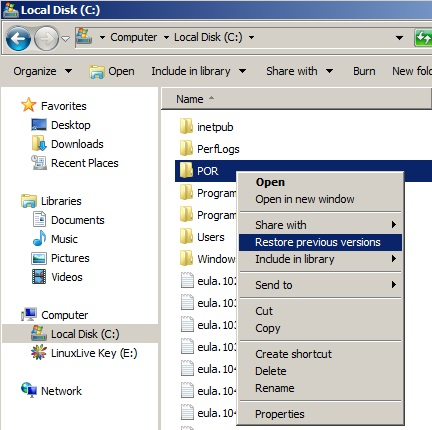Click the Documents library icon
Viewport: 432px width, 430px height.
click(x=39, y=219)
